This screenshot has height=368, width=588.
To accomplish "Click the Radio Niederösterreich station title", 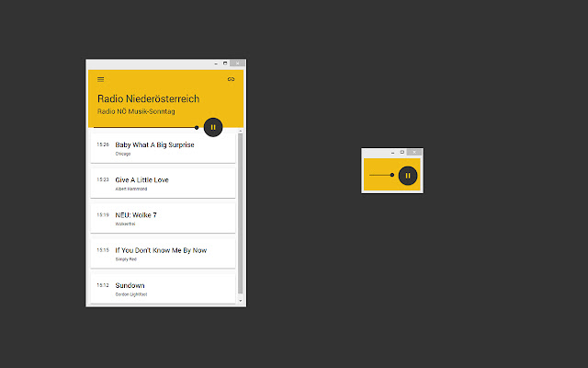I will [x=148, y=98].
